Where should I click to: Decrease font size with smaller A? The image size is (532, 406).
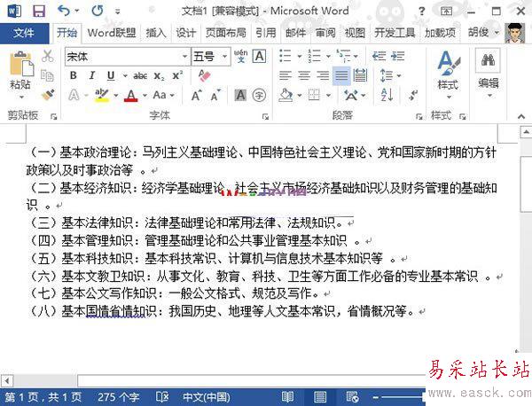click(x=215, y=96)
